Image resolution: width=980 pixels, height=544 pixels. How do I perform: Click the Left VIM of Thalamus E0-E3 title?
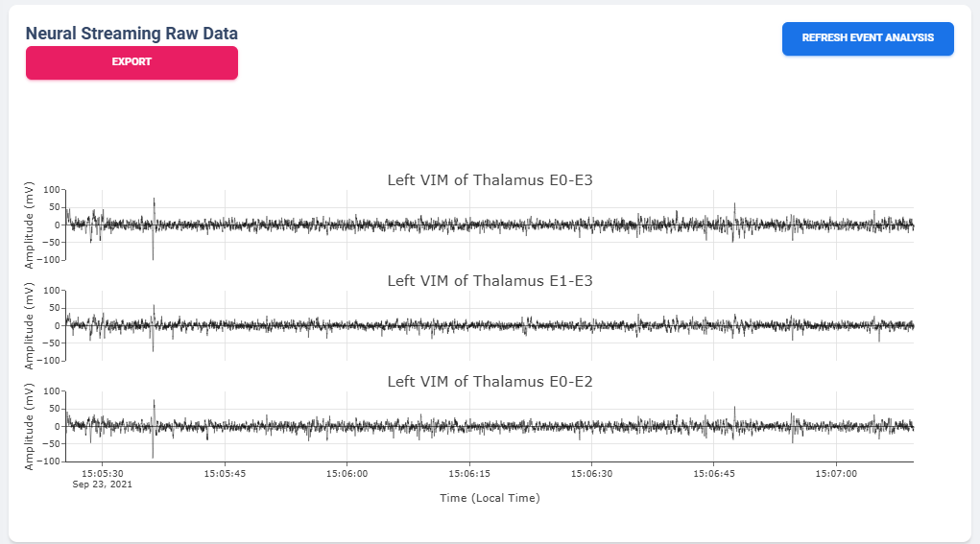click(490, 179)
